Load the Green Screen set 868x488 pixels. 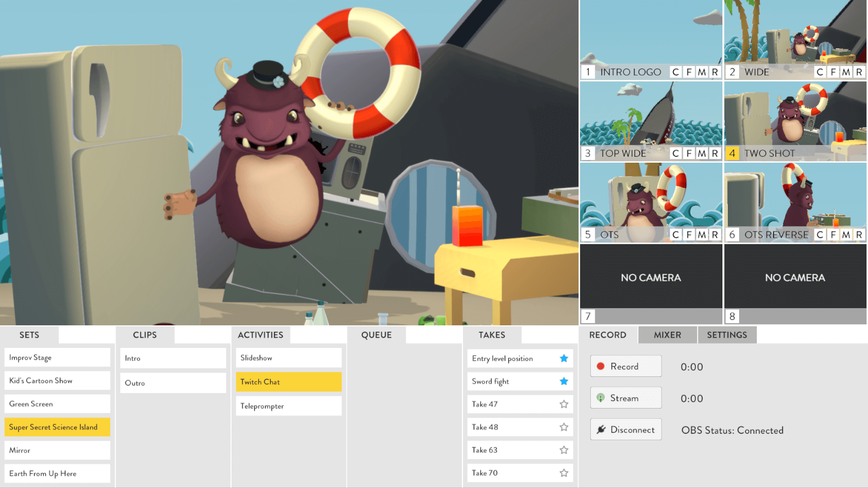[57, 404]
